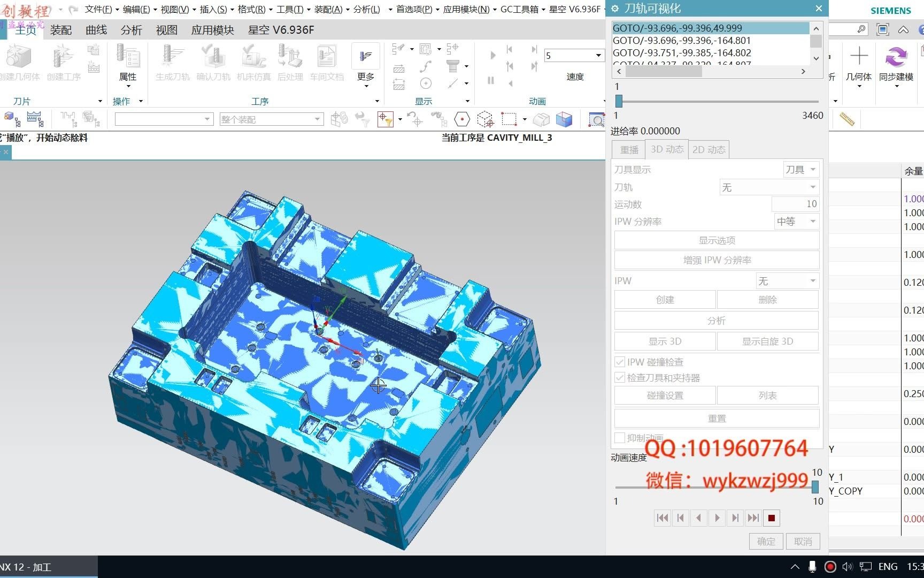The height and width of the screenshot is (578, 924).
Task: Open IPW resolution 中等 dropdown
Action: pyautogui.click(x=797, y=221)
